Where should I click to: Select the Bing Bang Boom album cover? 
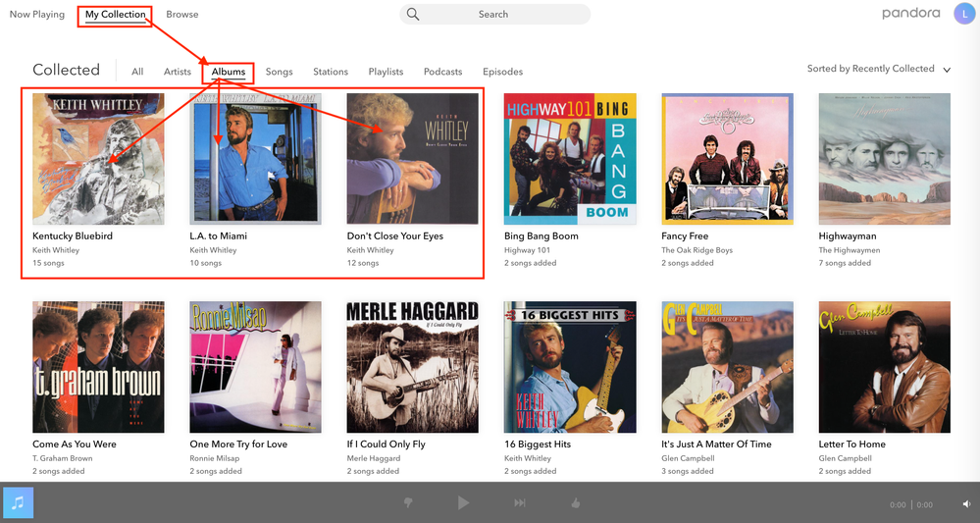click(x=570, y=159)
